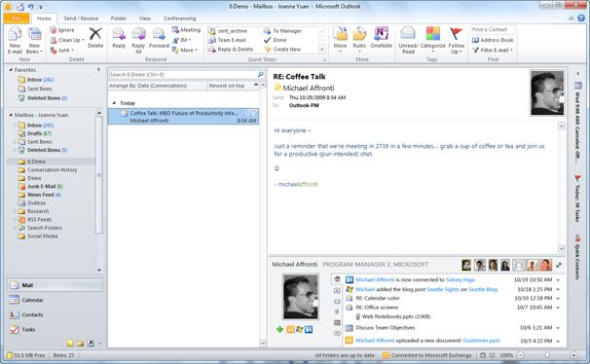Image resolution: width=590 pixels, height=364 pixels.
Task: Switch to the Conferencing tab
Action: (x=179, y=18)
